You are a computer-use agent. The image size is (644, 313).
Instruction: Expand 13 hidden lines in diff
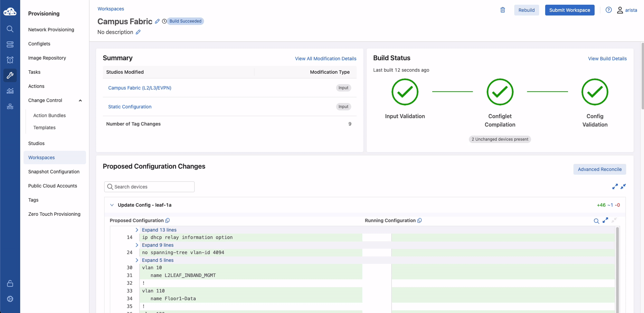click(159, 230)
